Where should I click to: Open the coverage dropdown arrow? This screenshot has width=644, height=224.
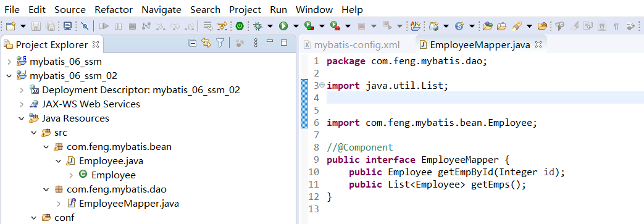pos(322,27)
